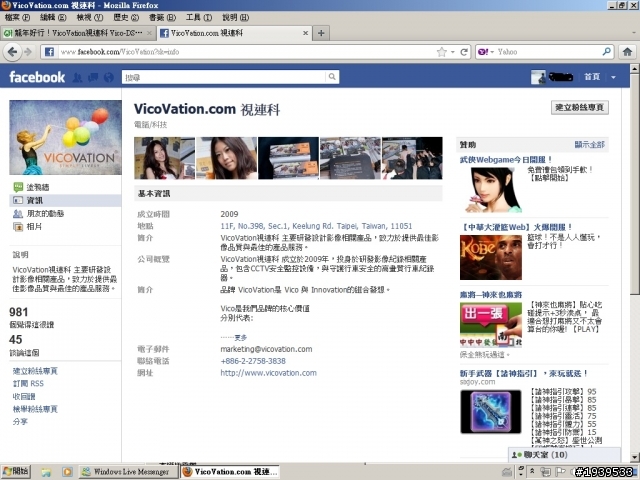Select 資訊 info in sidebar
Screen dimensions: 640x480
click(65, 200)
